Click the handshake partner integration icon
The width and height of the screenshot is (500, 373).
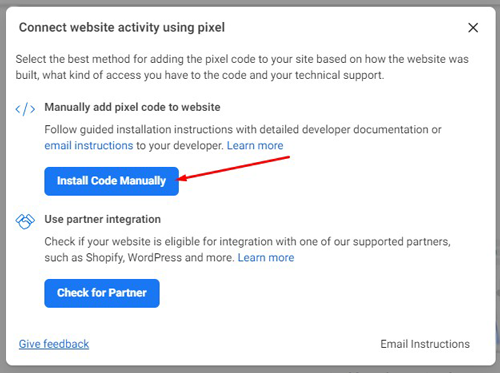[x=25, y=221]
